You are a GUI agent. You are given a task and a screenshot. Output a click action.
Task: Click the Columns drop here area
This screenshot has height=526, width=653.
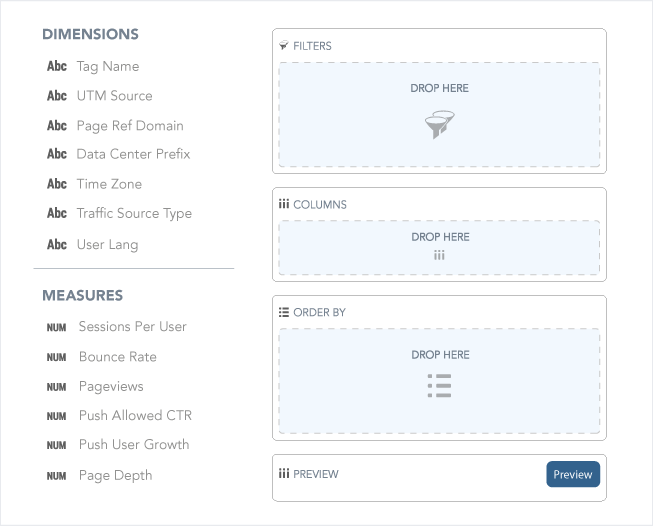point(439,247)
